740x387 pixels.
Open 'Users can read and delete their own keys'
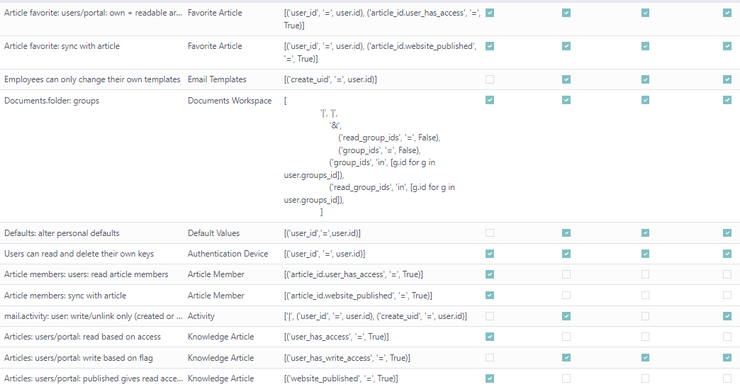79,253
